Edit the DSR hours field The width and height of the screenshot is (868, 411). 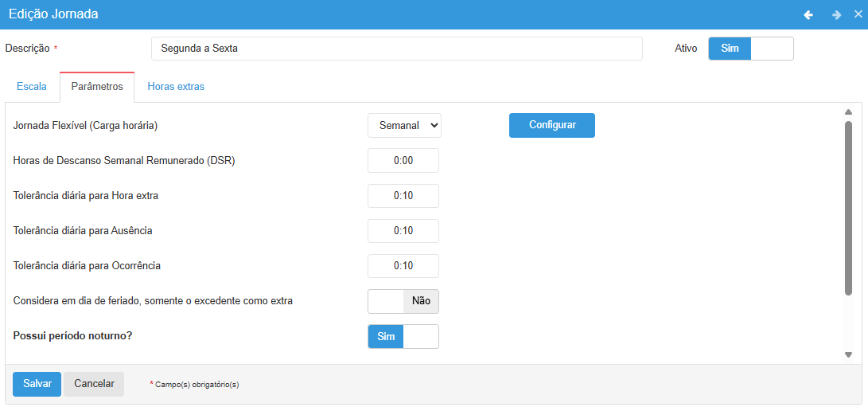tap(403, 160)
